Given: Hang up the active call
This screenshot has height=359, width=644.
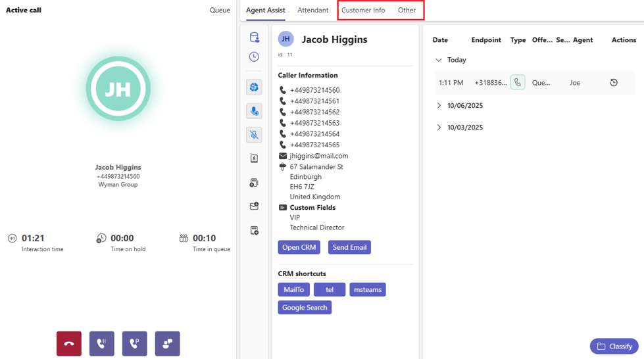Looking at the screenshot, I should 69,343.
